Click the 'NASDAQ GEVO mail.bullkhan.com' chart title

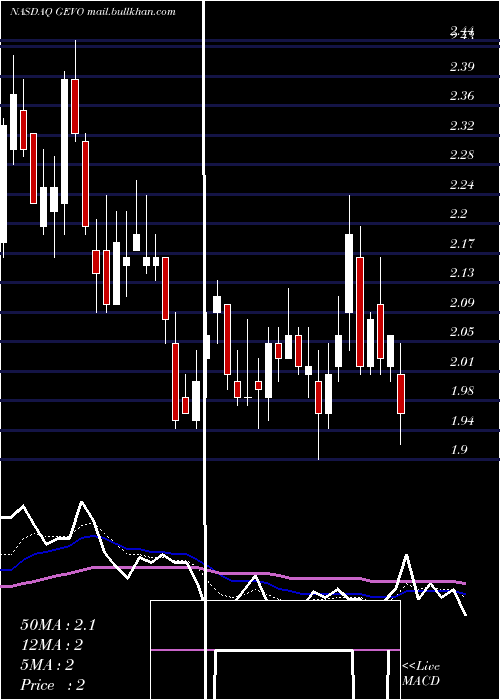92,12
